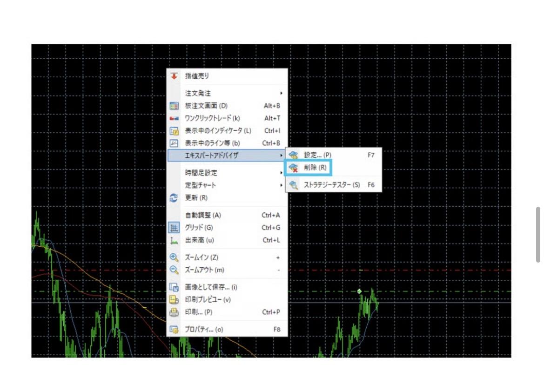544x392 pixels.
Task: Click the ズームイン magnifier icon
Action: 174,257
